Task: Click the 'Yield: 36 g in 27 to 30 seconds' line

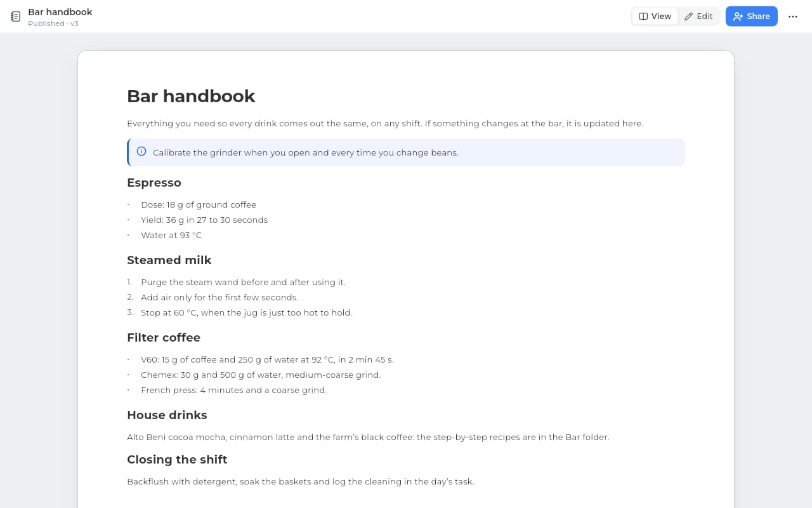Action: pyautogui.click(x=204, y=220)
